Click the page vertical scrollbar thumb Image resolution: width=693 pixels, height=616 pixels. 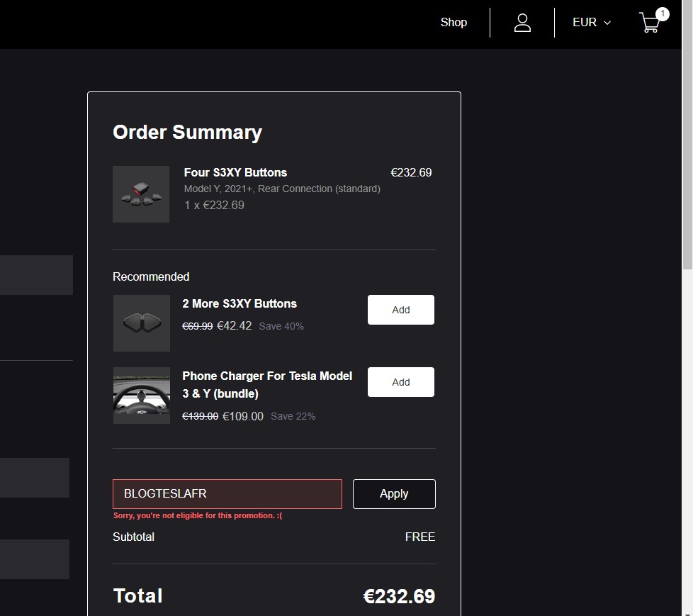click(687, 135)
